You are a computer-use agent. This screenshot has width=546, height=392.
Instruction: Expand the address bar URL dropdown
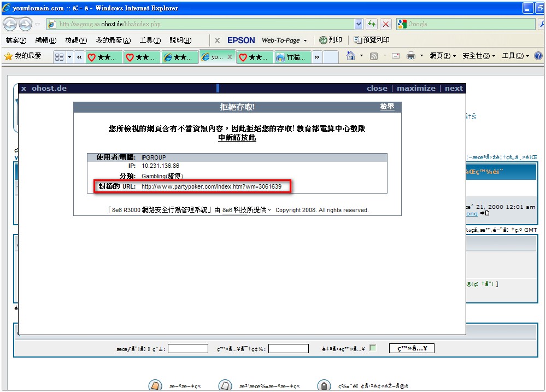(359, 24)
